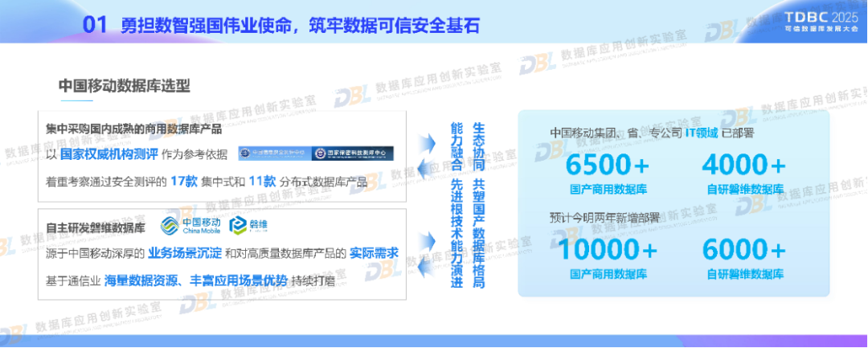Select the slide number "01"
This screenshot has height=348, width=868.
point(95,25)
